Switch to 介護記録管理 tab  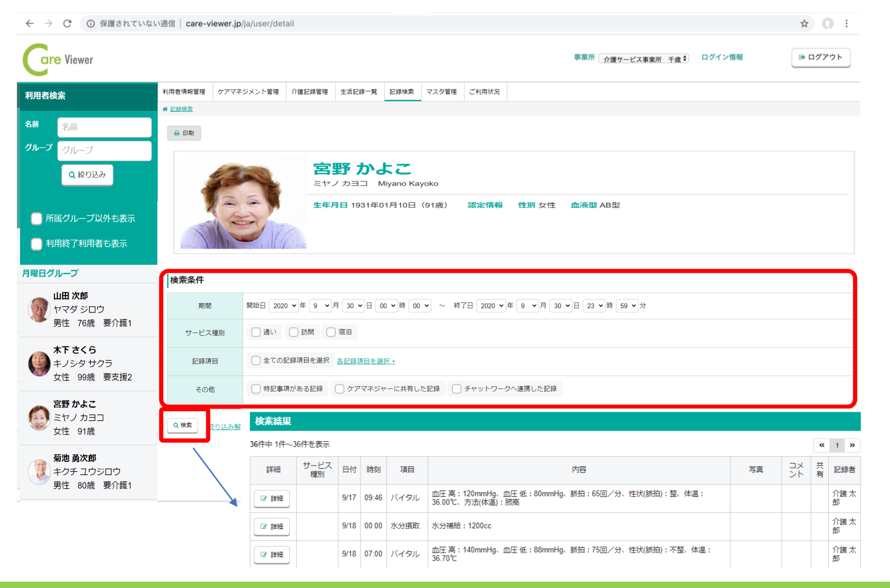pos(310,92)
